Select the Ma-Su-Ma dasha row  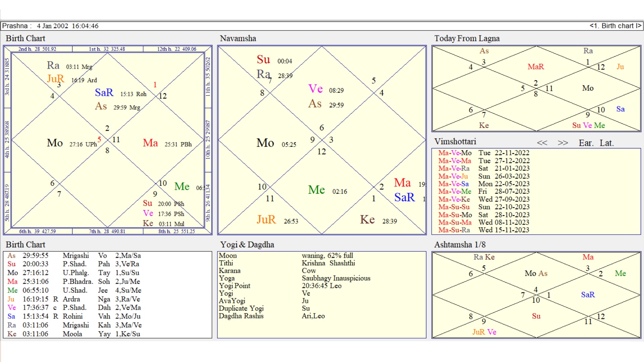[484, 222]
